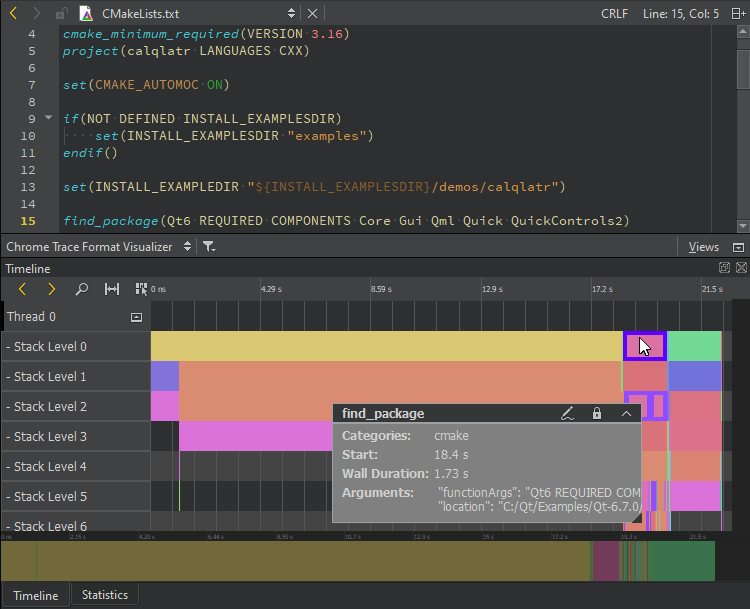Click the Views button
Screen dimensions: 750x609
pos(704,246)
